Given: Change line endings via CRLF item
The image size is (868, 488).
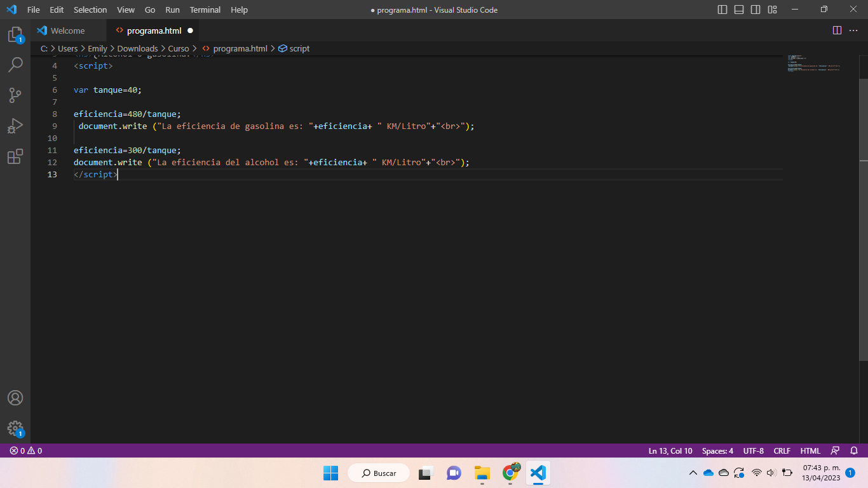Looking at the screenshot, I should [782, 451].
